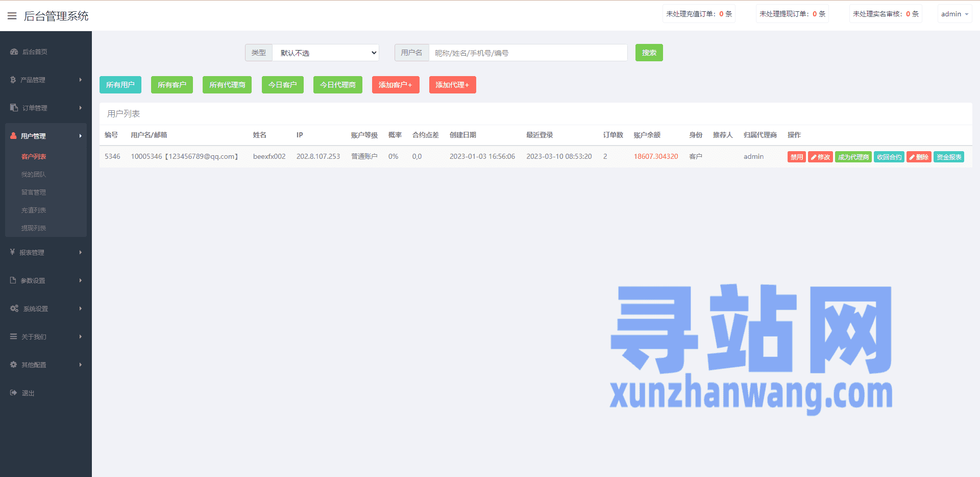
Task: Click the gears icon beside 系统设置
Action: point(14,308)
